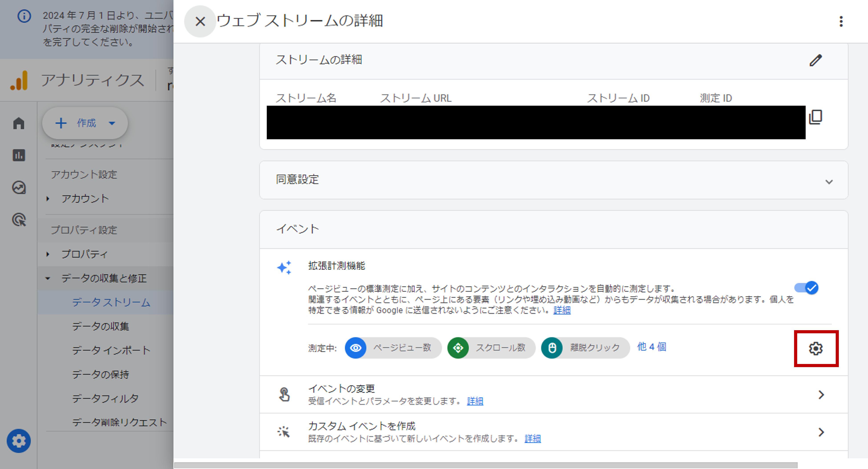Open enhanced measurement settings gear icon
This screenshot has width=868, height=469.
tap(815, 348)
